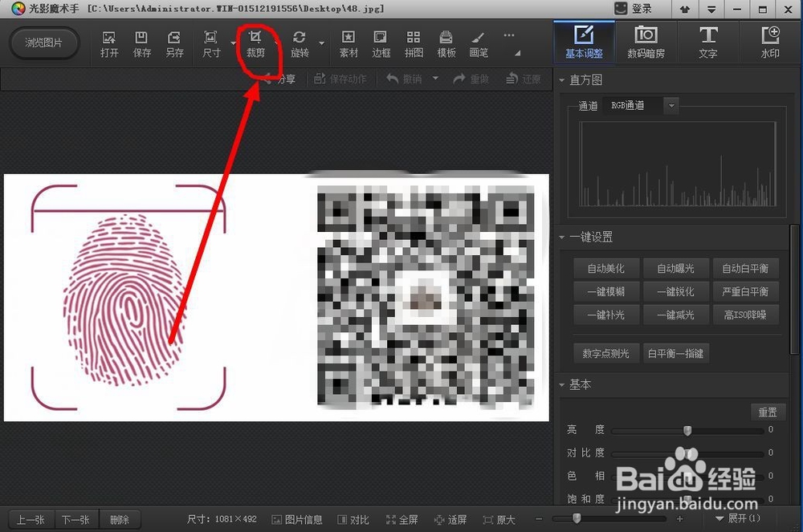Click the right panel vertical scrollbar

point(794,289)
